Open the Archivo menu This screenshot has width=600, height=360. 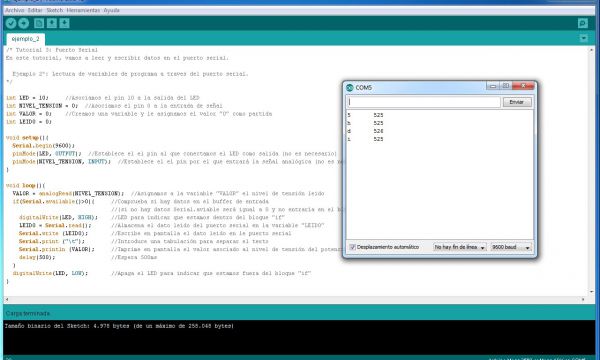[15, 10]
